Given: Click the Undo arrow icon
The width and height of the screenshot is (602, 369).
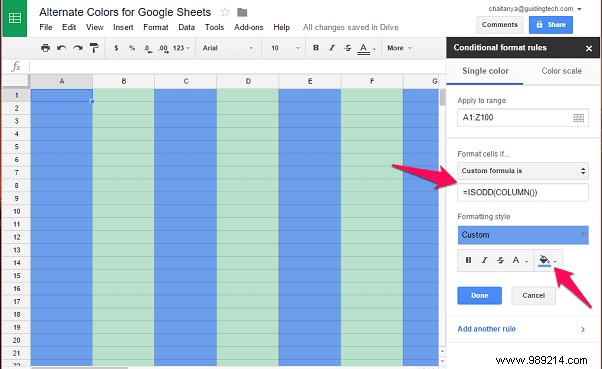Looking at the screenshot, I should click(x=61, y=48).
